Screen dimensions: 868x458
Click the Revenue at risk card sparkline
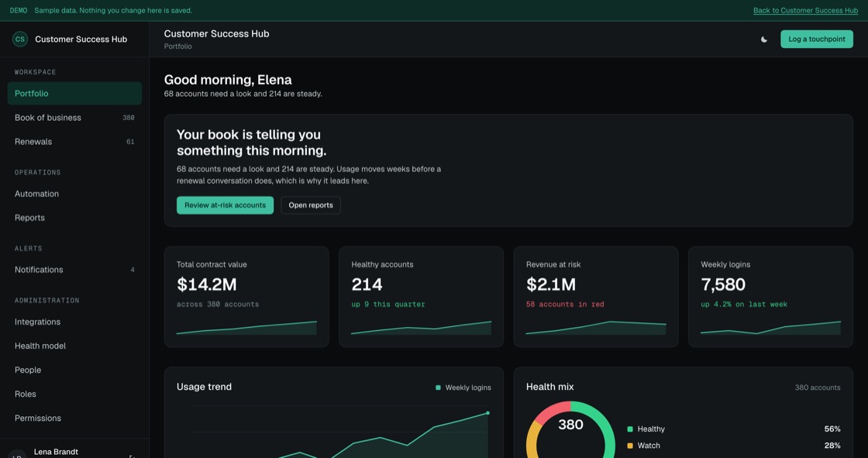coord(596,327)
